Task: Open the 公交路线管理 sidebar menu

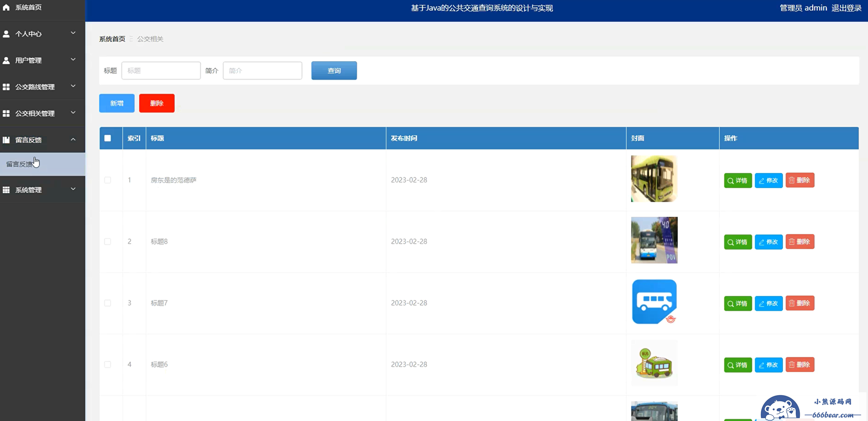Action: click(x=42, y=87)
